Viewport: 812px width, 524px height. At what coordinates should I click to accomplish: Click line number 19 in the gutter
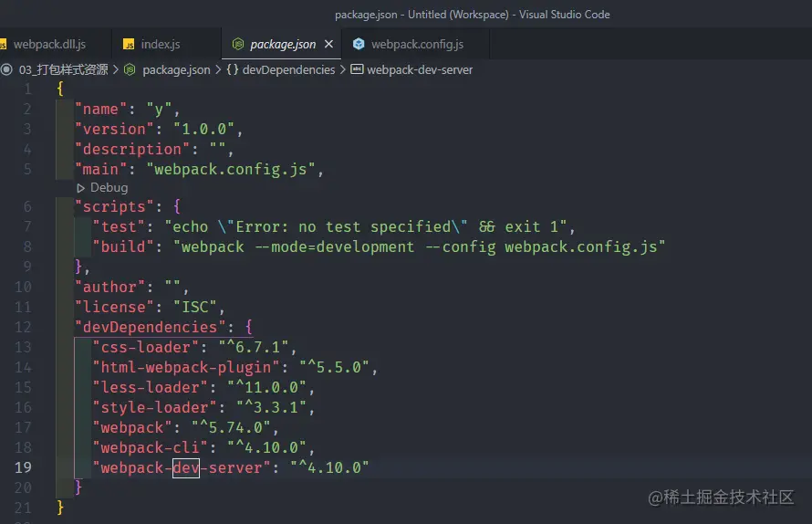point(23,467)
